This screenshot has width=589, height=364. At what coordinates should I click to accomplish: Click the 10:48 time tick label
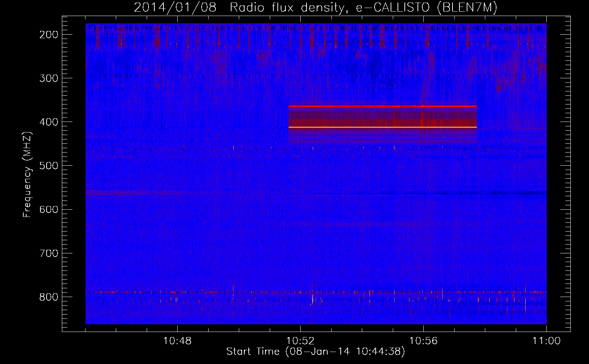(177, 341)
